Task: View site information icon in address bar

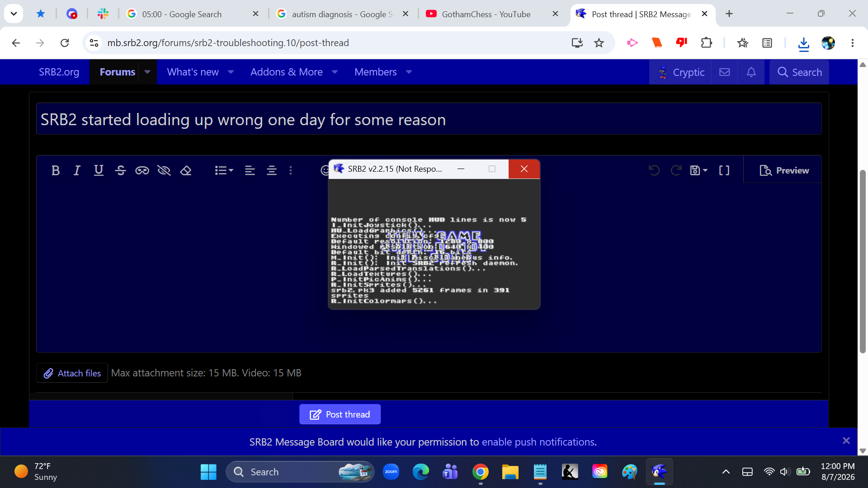Action: 94,43
